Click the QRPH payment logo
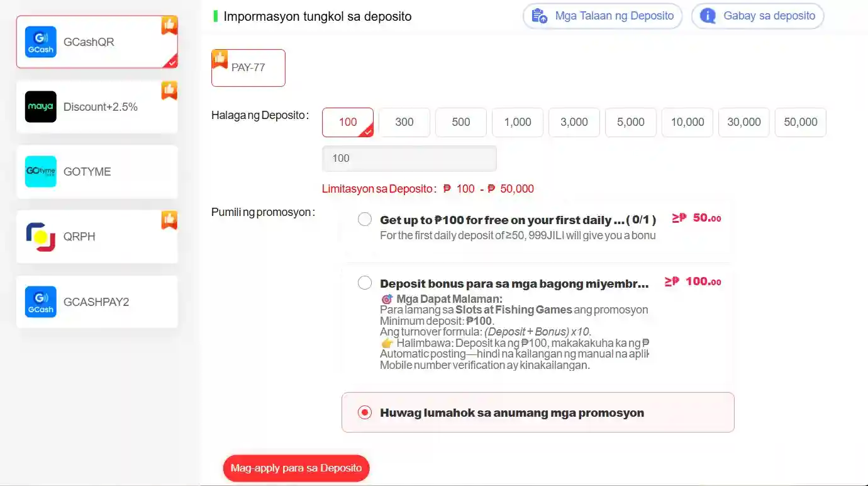 pos(40,237)
